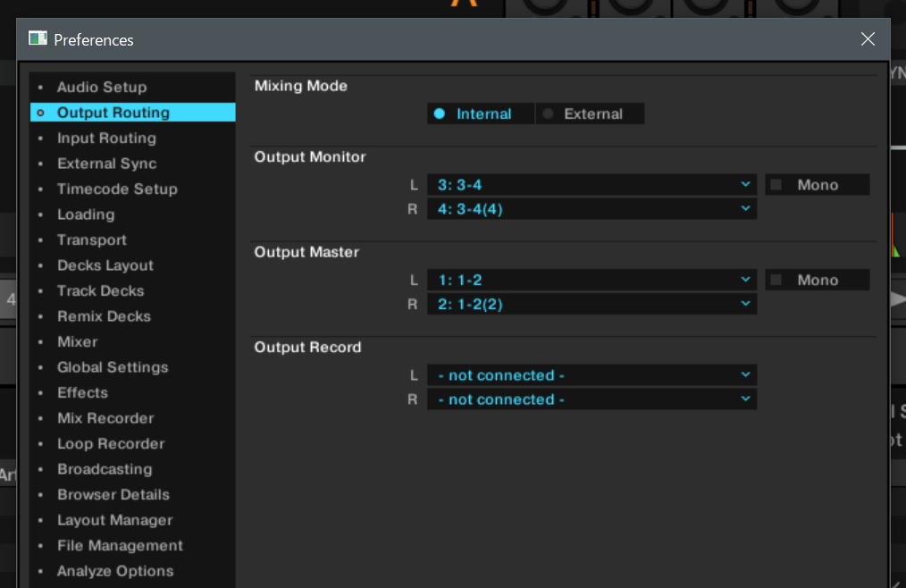
Task: Select External mixing mode
Action: click(x=590, y=114)
